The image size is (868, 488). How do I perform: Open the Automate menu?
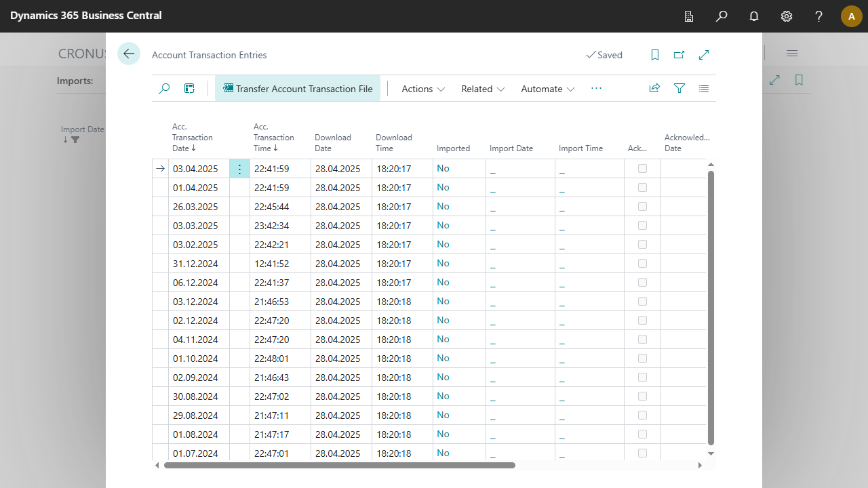click(x=548, y=89)
